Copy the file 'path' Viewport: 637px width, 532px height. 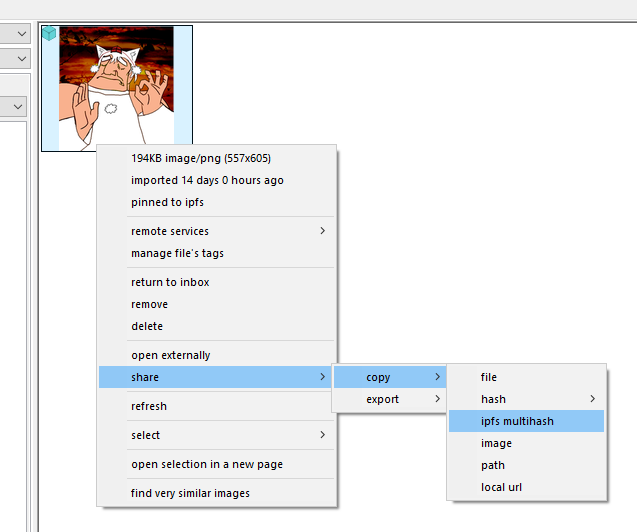click(526, 465)
